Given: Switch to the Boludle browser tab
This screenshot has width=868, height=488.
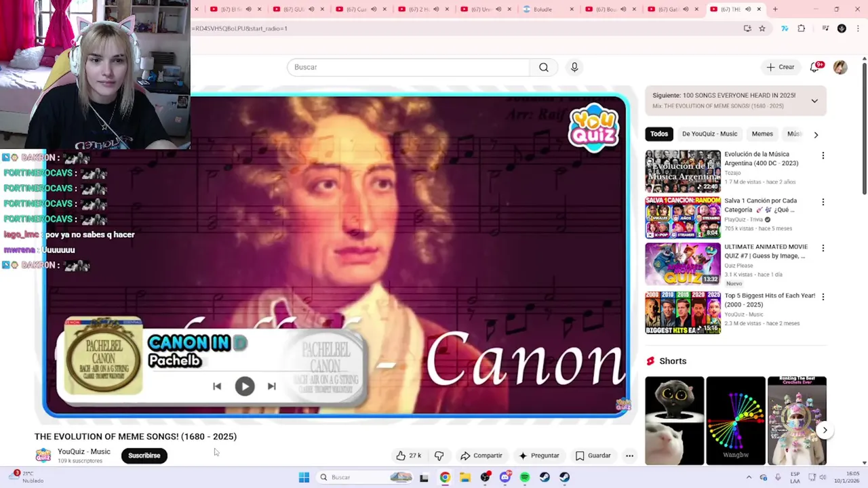Looking at the screenshot, I should (x=548, y=9).
